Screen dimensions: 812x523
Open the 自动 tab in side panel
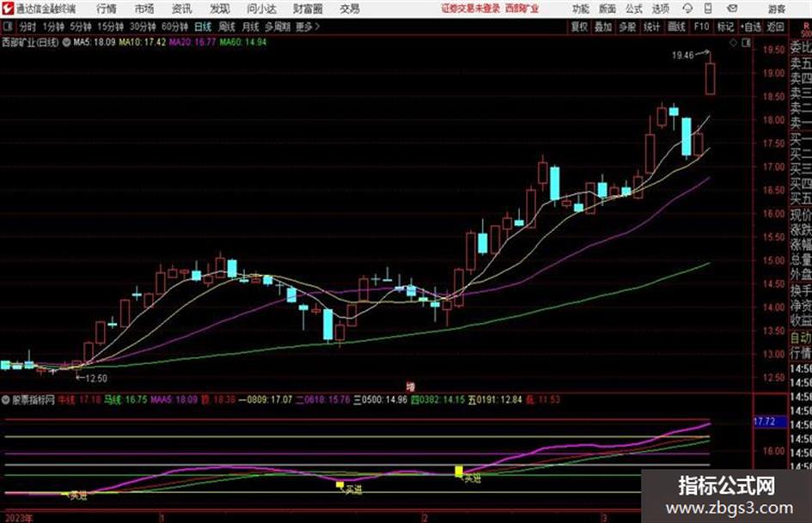(x=801, y=338)
